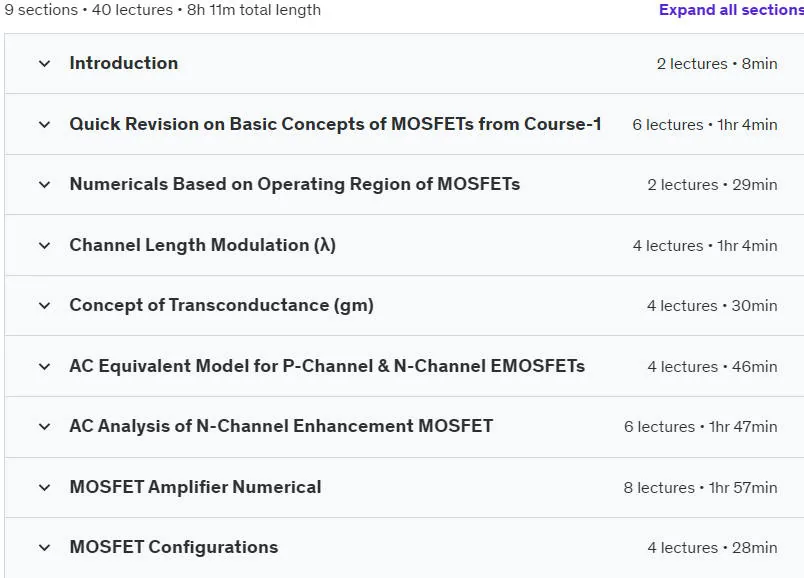The height and width of the screenshot is (578, 804).
Task: Open Quick Revision on Basic Concepts section title
Action: coord(335,124)
